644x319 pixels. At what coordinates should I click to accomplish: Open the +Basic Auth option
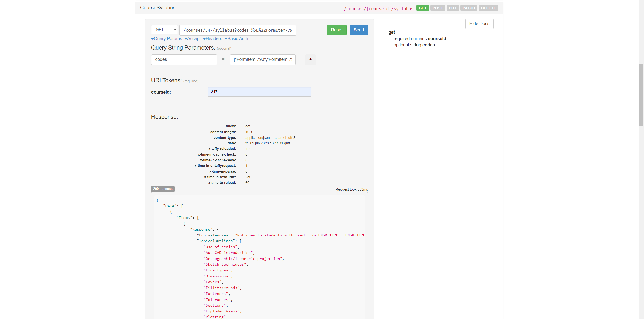pyautogui.click(x=236, y=39)
